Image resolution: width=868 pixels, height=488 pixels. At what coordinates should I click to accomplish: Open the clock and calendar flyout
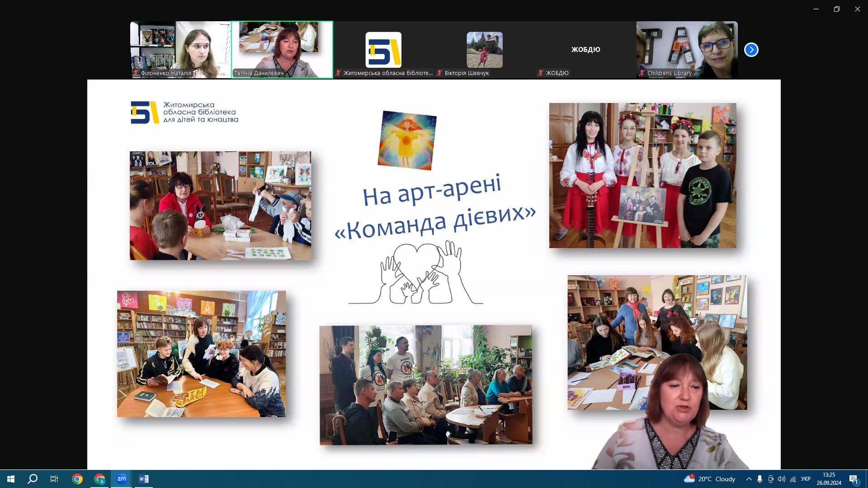pyautogui.click(x=829, y=479)
